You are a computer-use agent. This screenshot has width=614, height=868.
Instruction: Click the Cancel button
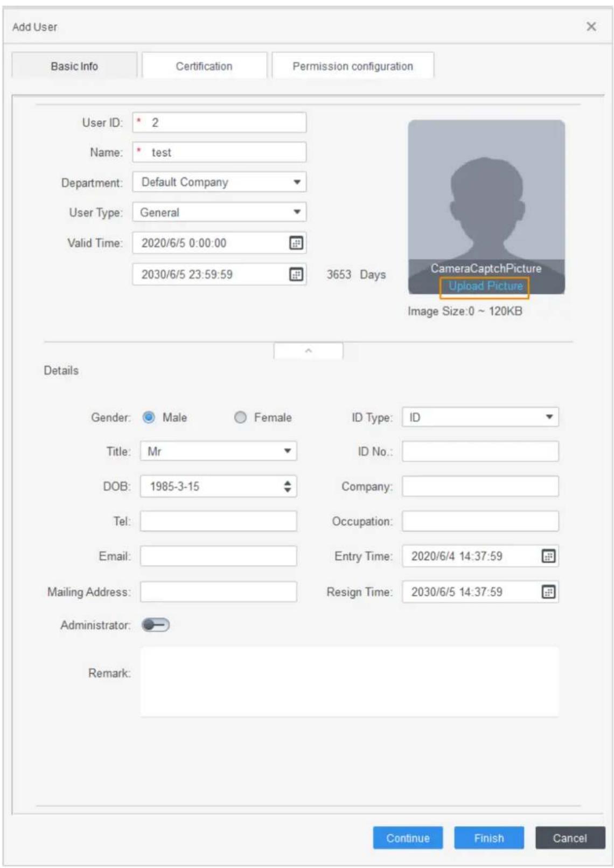[x=570, y=838]
